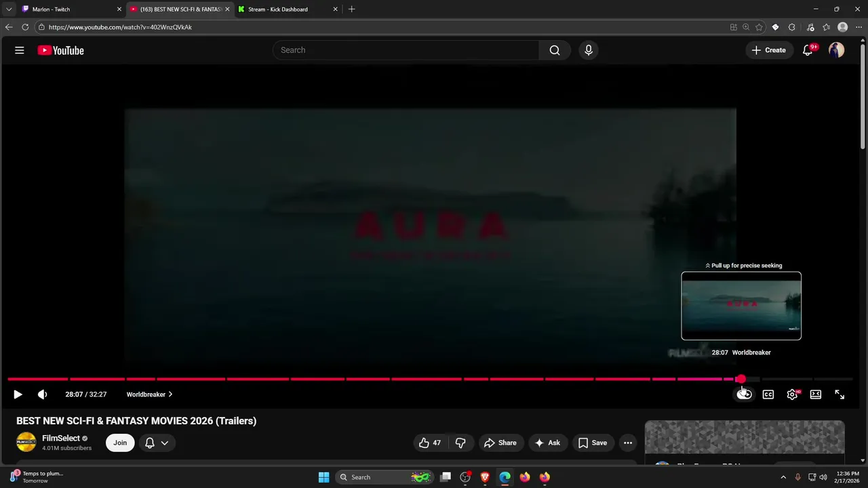The height and width of the screenshot is (488, 868).
Task: Open the media control music icon
Action: [810, 27]
